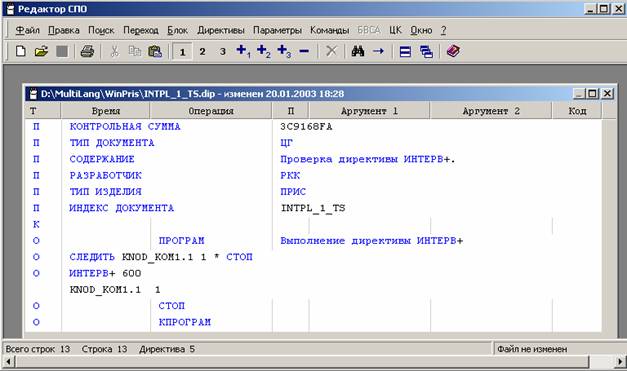Click the blue right-arrow go-to icon
The height and width of the screenshot is (371, 627).
tap(378, 51)
